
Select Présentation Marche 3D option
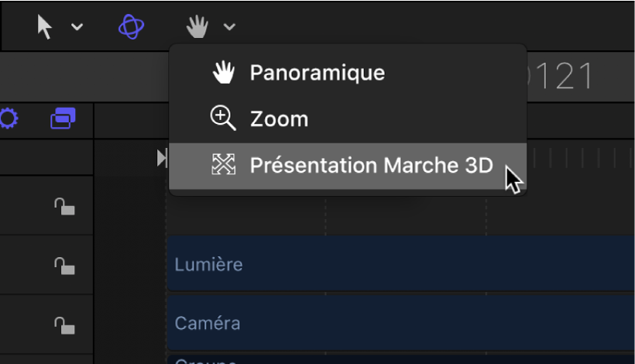[371, 165]
